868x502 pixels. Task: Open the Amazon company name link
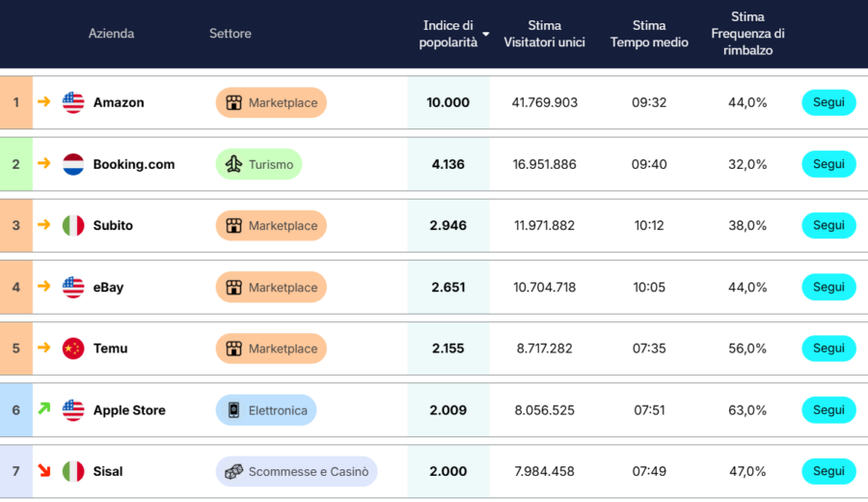[x=119, y=102]
